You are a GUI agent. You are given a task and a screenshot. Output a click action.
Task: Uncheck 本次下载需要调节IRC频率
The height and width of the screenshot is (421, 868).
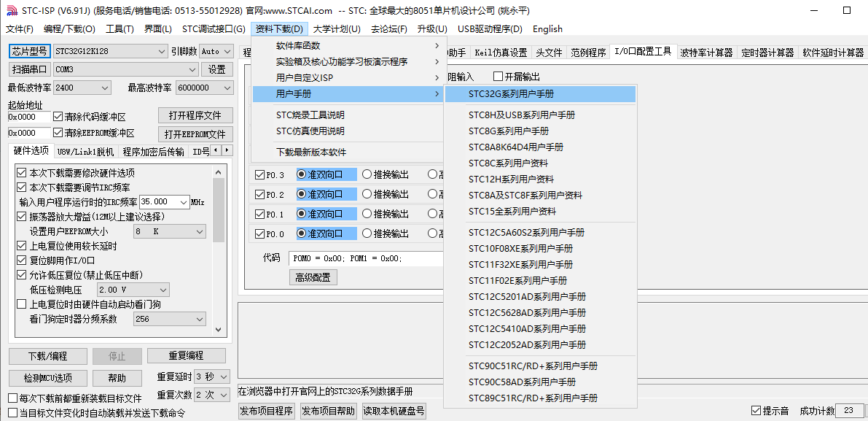[22, 188]
